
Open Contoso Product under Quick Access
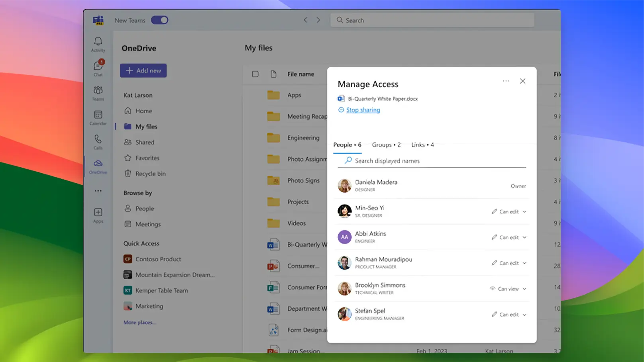(x=159, y=259)
